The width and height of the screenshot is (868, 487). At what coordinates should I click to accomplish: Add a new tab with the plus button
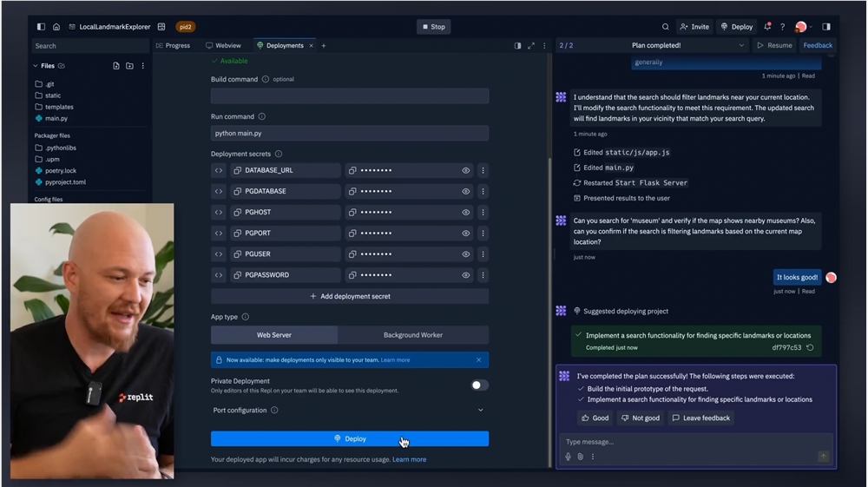(324, 46)
